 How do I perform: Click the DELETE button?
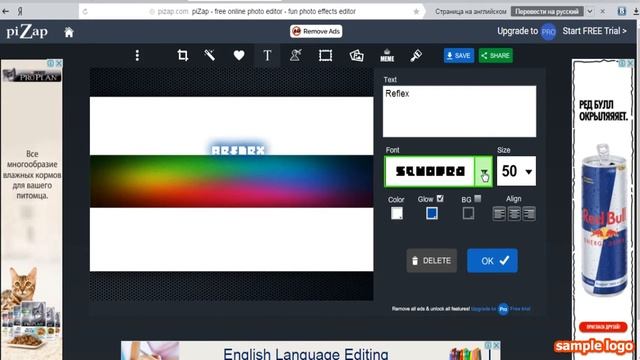(x=431, y=260)
